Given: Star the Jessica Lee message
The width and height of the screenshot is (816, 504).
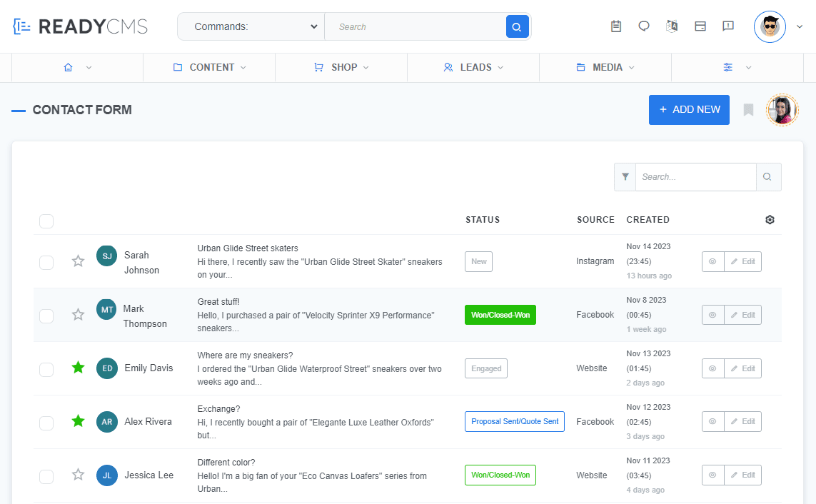Looking at the screenshot, I should (x=78, y=474).
